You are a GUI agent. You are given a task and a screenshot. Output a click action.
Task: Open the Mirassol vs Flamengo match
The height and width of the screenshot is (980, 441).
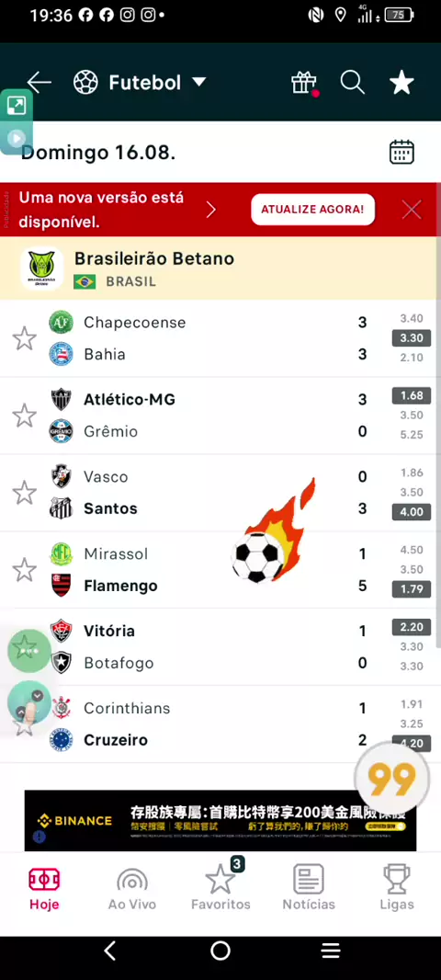(220, 570)
